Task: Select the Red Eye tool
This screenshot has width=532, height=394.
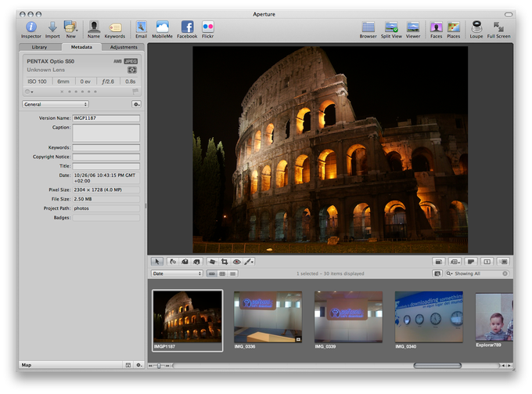Action: 236,262
